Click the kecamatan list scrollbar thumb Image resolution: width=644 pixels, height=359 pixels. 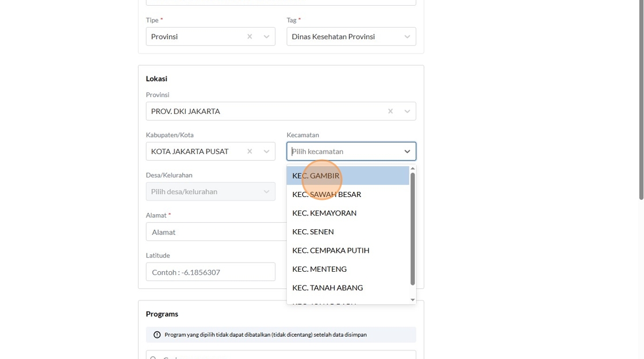(412, 229)
